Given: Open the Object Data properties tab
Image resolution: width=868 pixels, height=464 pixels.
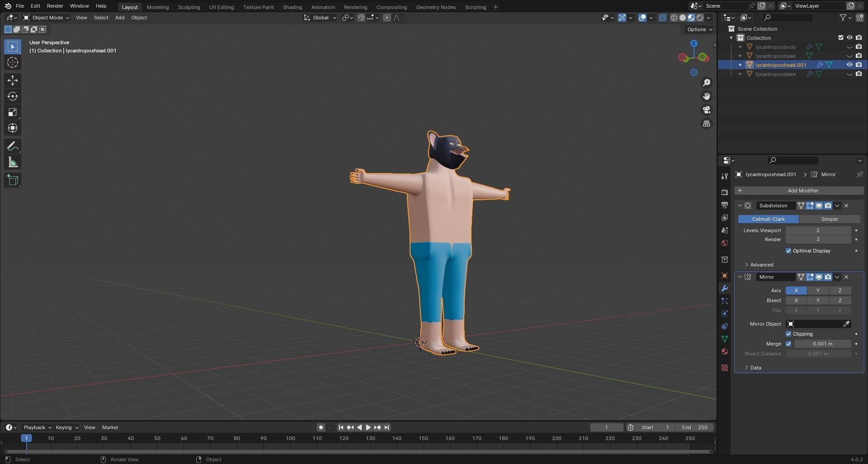Looking at the screenshot, I should pyautogui.click(x=725, y=339).
